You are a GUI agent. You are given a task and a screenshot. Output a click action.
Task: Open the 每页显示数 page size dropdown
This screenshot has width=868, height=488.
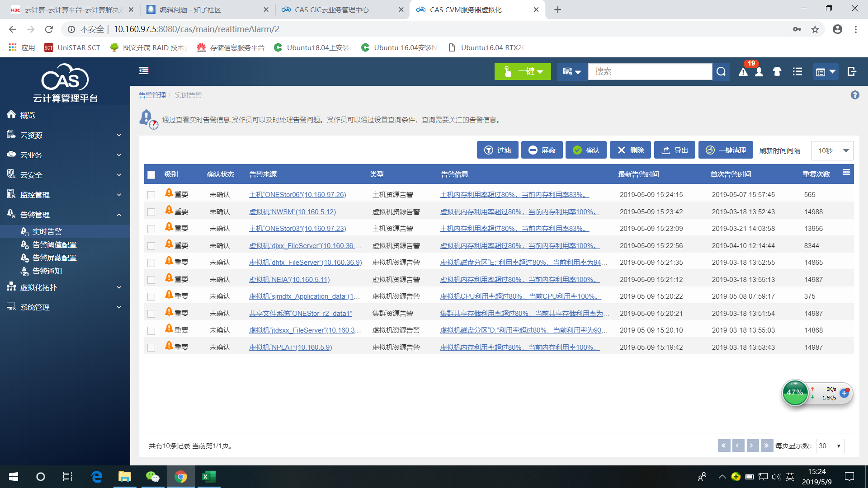[830, 446]
